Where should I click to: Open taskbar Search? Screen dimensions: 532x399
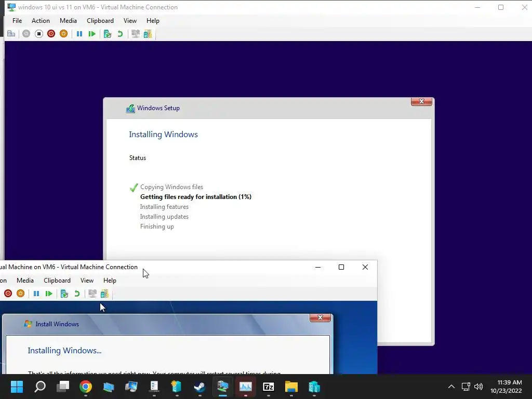point(40,387)
